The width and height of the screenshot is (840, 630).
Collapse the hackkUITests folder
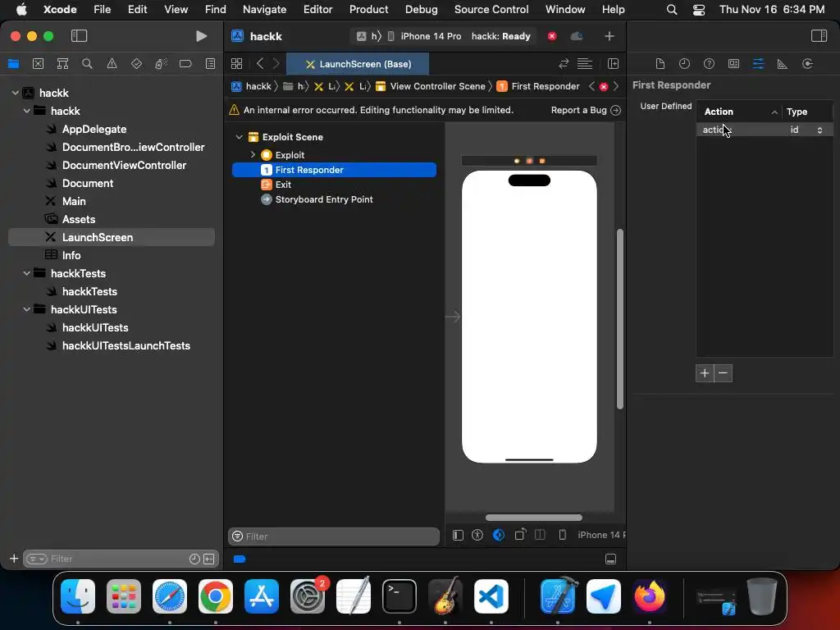point(27,309)
